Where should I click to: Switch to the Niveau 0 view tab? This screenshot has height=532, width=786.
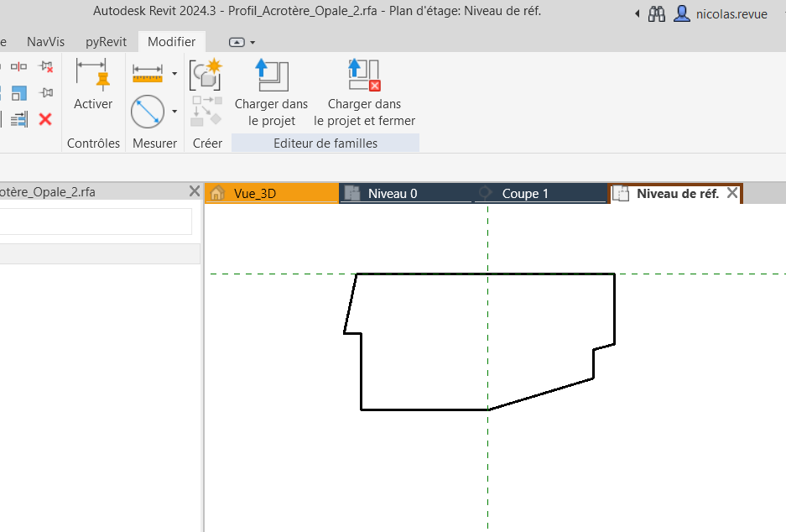(x=406, y=194)
